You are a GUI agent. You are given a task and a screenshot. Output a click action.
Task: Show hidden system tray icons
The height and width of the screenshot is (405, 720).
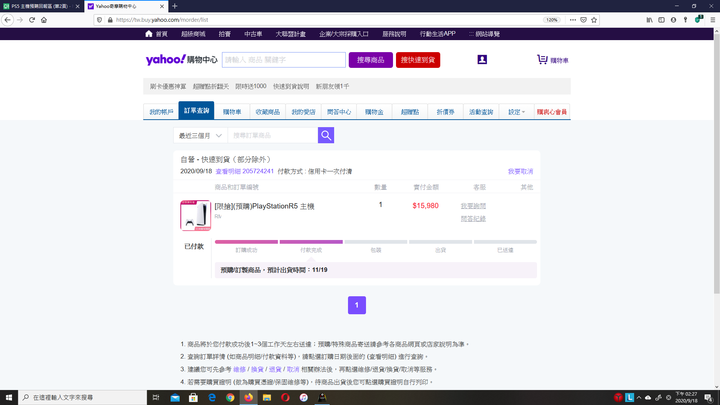click(x=639, y=398)
